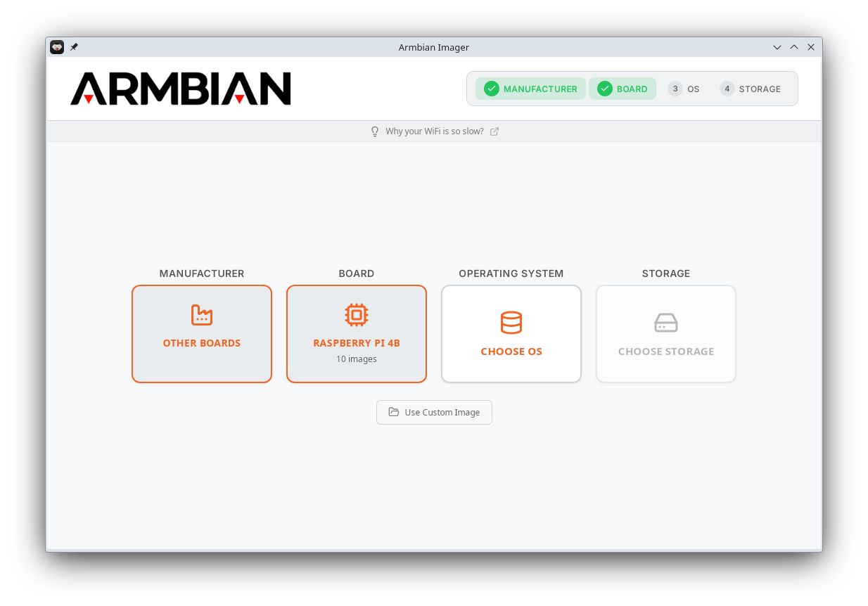The width and height of the screenshot is (868, 606).
Task: Select the Board step in the progress bar
Action: [x=623, y=89]
